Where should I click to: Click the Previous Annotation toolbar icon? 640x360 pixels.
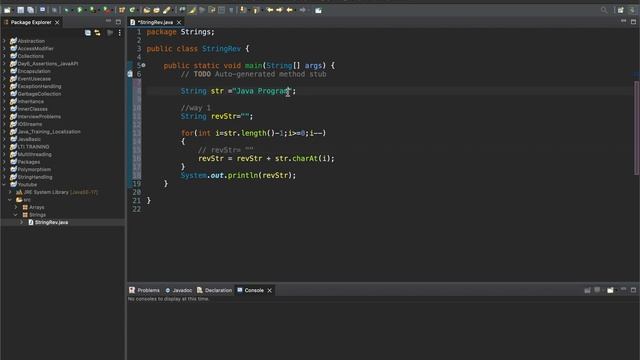point(256,10)
